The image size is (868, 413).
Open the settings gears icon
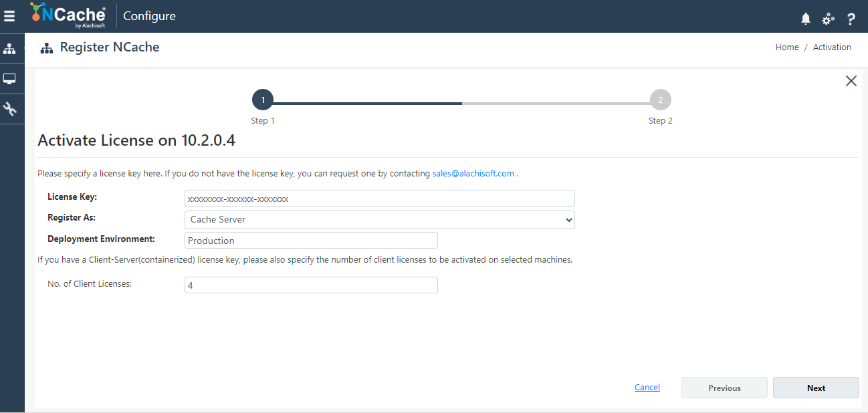(x=828, y=19)
